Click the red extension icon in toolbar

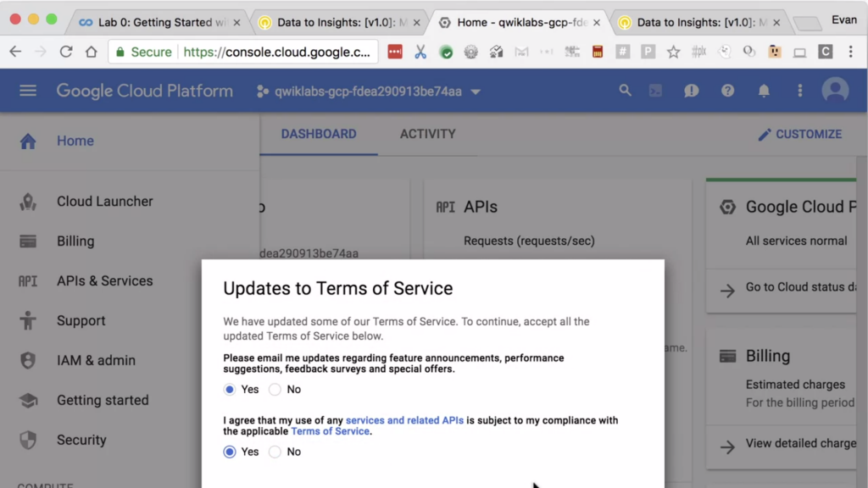pos(395,52)
